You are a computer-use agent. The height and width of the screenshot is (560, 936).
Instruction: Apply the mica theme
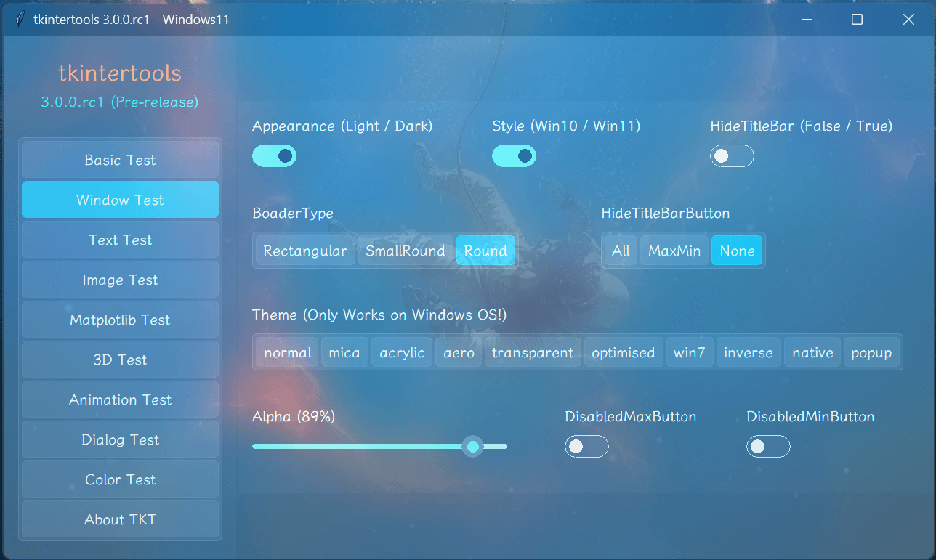(x=344, y=352)
